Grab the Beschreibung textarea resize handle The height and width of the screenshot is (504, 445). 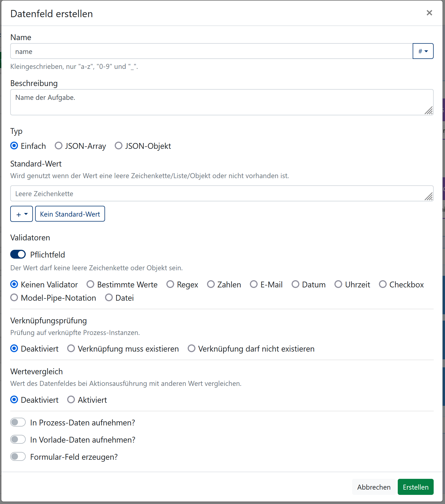(429, 111)
